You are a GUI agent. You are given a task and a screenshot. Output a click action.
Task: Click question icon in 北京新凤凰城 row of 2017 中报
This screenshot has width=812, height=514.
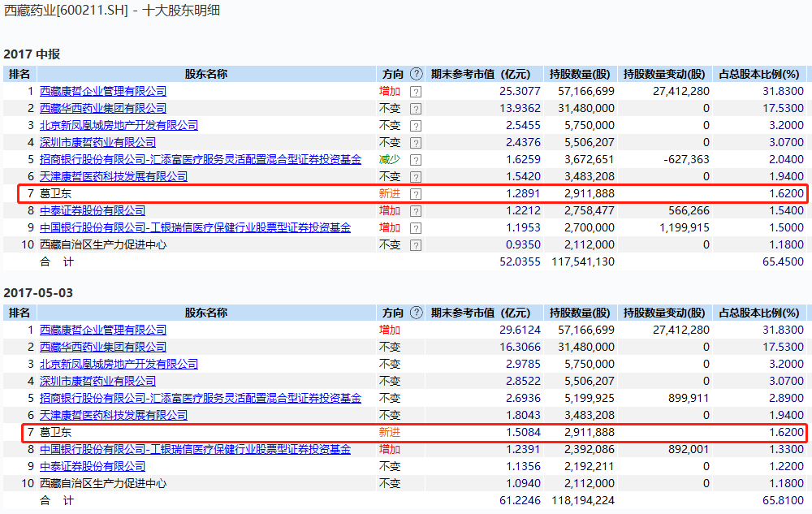click(x=416, y=126)
